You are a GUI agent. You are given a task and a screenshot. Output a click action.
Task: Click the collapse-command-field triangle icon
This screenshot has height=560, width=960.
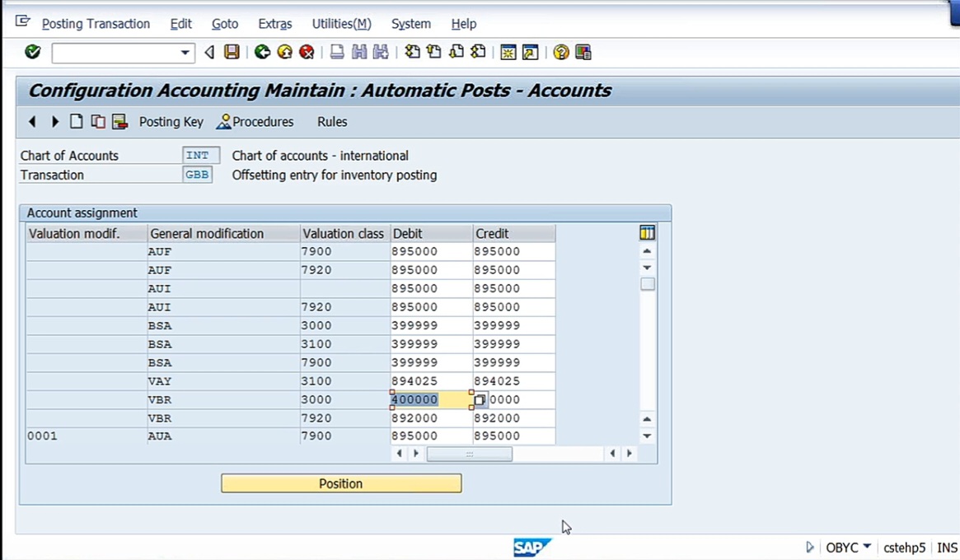click(209, 52)
